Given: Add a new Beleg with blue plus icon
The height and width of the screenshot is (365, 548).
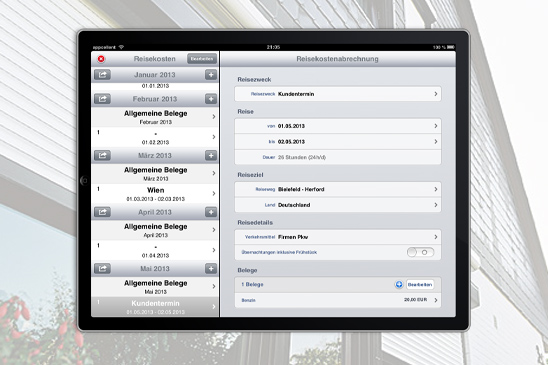Looking at the screenshot, I should 399,285.
